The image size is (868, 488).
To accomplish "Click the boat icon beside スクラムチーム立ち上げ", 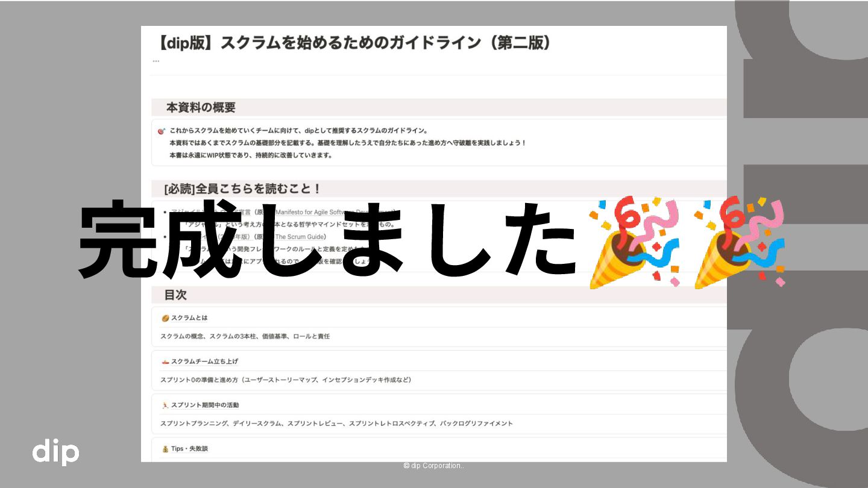I will coord(165,361).
